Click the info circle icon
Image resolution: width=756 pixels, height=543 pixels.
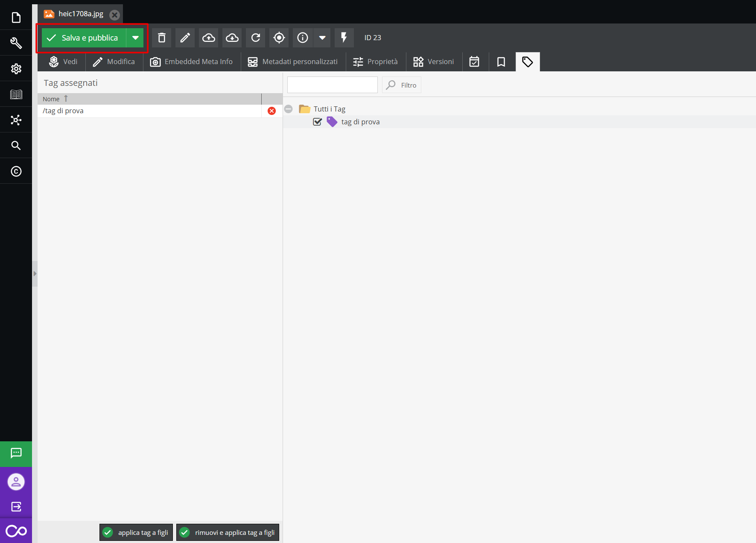click(302, 38)
